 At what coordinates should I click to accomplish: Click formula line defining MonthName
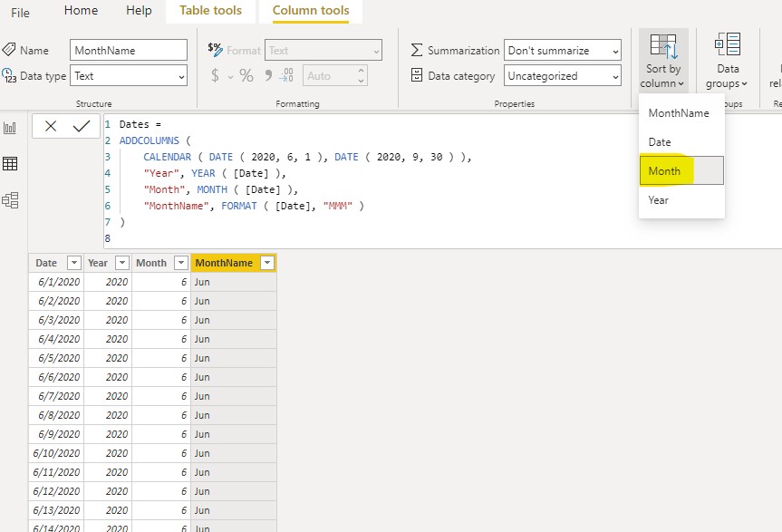(x=254, y=206)
